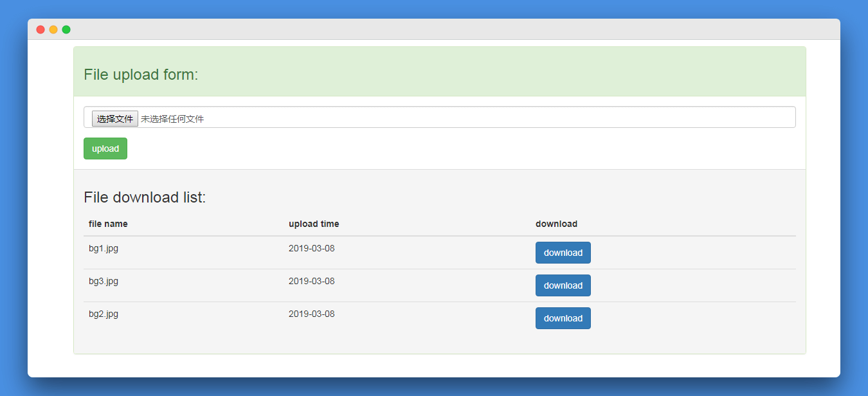Click the 'download' column header

pyautogui.click(x=556, y=224)
